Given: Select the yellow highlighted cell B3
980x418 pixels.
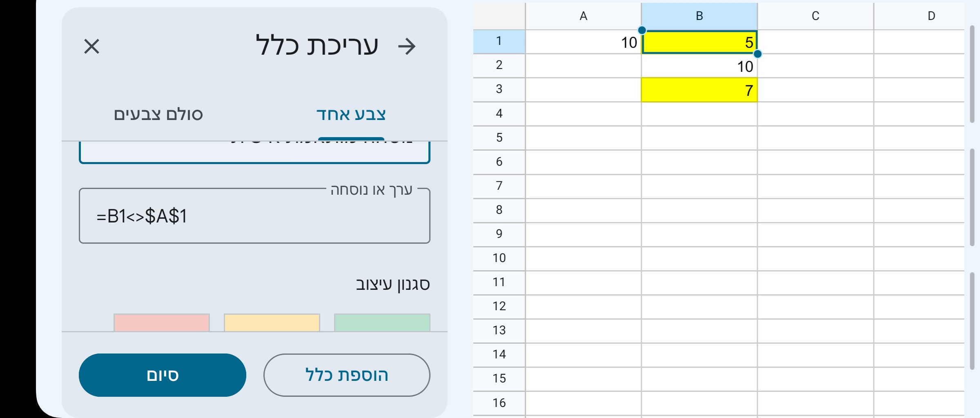Looking at the screenshot, I should (699, 90).
